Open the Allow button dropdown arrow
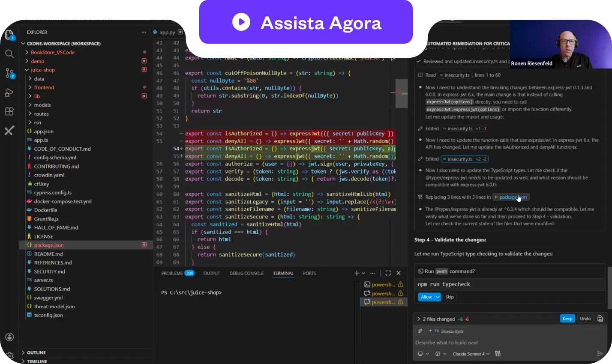The height and width of the screenshot is (364, 612). [438, 297]
